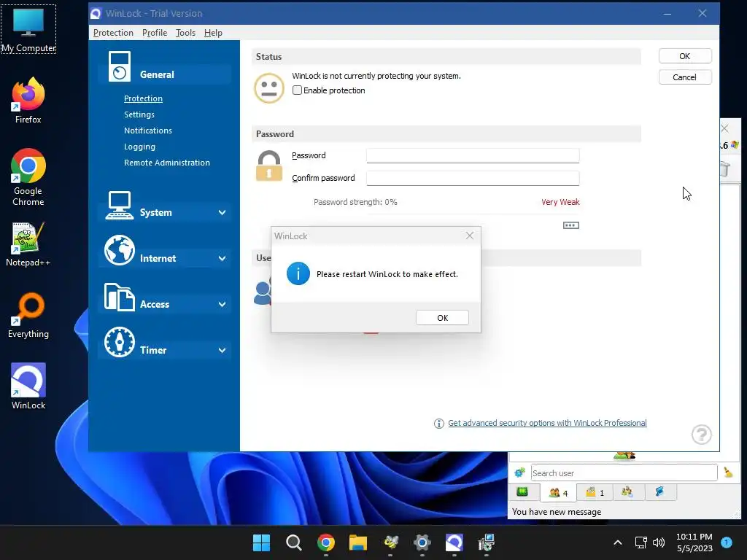Focus the Password input field
747x560 pixels.
473,155
